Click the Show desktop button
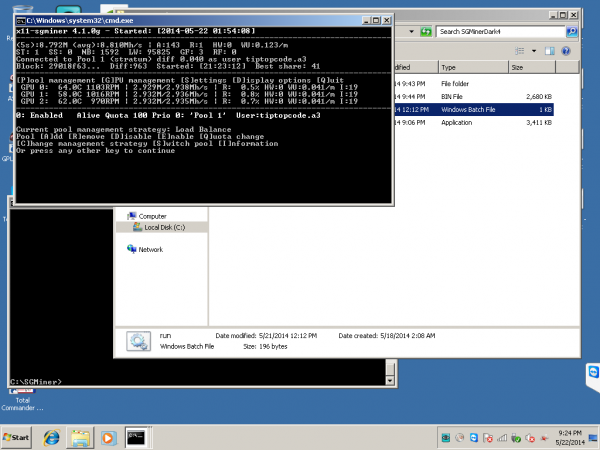The height and width of the screenshot is (450, 600). (593, 437)
